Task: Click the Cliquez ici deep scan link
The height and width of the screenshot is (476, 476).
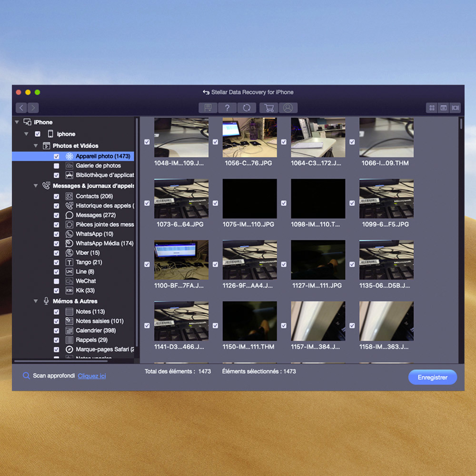Action: click(x=92, y=376)
